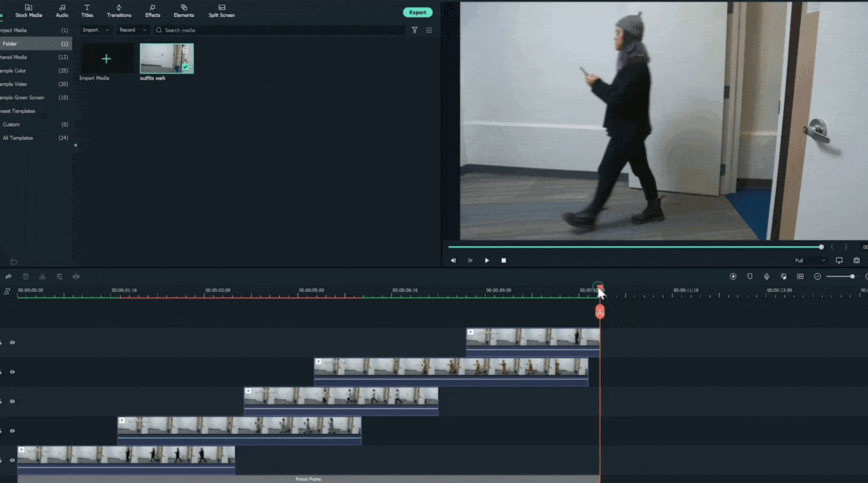Click the Export button

pos(417,12)
